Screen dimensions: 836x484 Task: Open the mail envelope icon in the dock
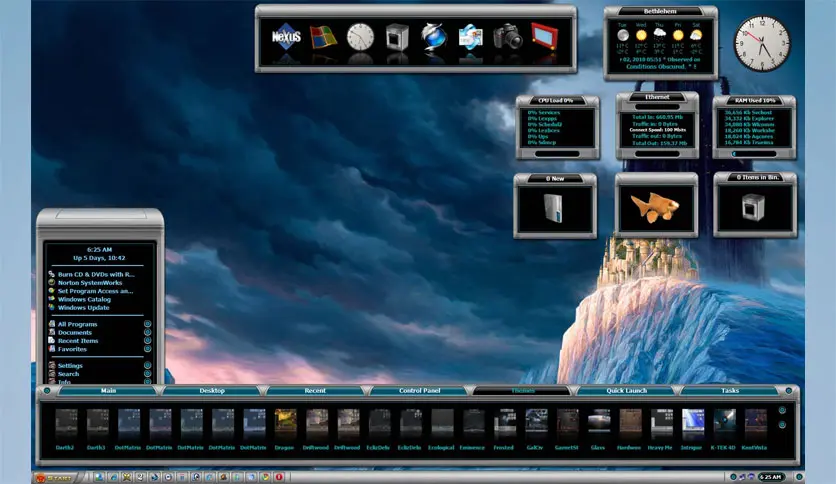(470, 37)
